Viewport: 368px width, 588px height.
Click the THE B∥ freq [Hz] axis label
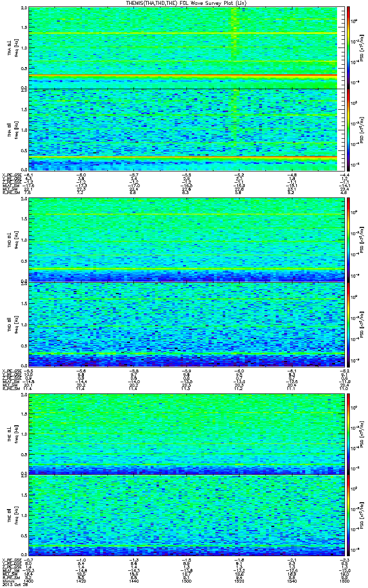pyautogui.click(x=12, y=515)
